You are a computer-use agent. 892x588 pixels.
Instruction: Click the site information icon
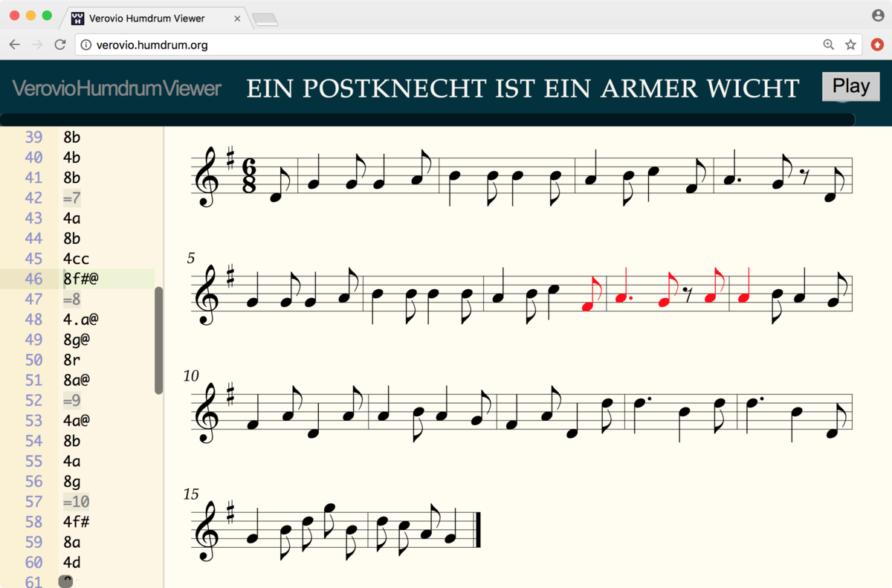click(x=86, y=45)
